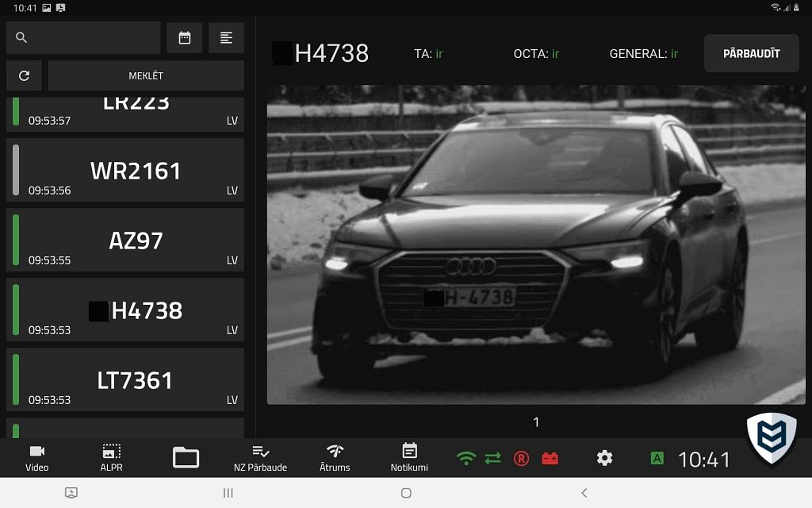Open the calendar date picker
Screen dimensions: 812x508
(x=184, y=38)
